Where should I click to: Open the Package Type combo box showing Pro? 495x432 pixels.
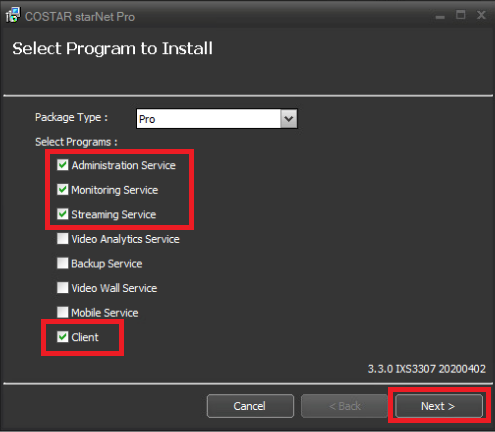[217, 119]
